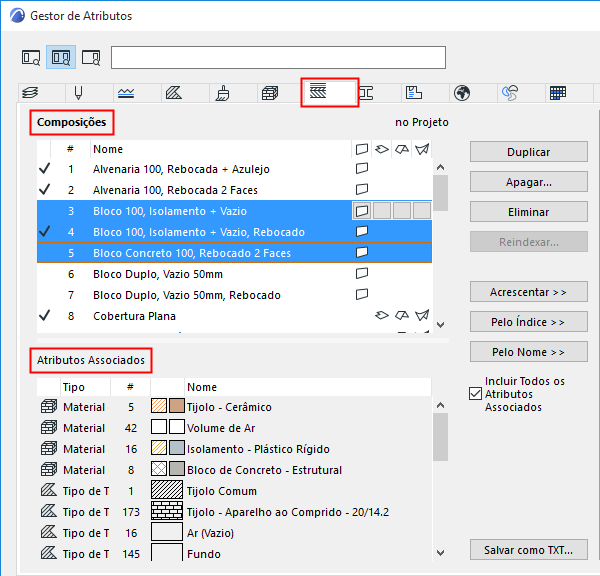Choose the two-list view icon
600x576 pixels.
(61, 57)
